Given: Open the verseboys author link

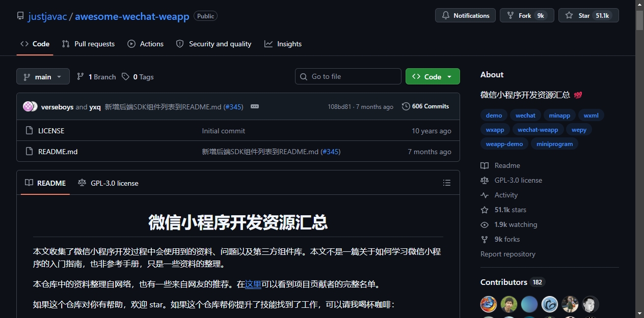Looking at the screenshot, I should tap(57, 106).
